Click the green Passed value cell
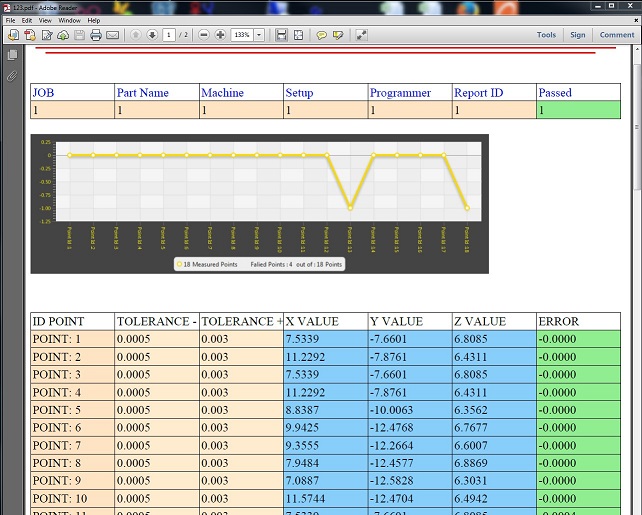The height and width of the screenshot is (515, 642). pos(579,110)
